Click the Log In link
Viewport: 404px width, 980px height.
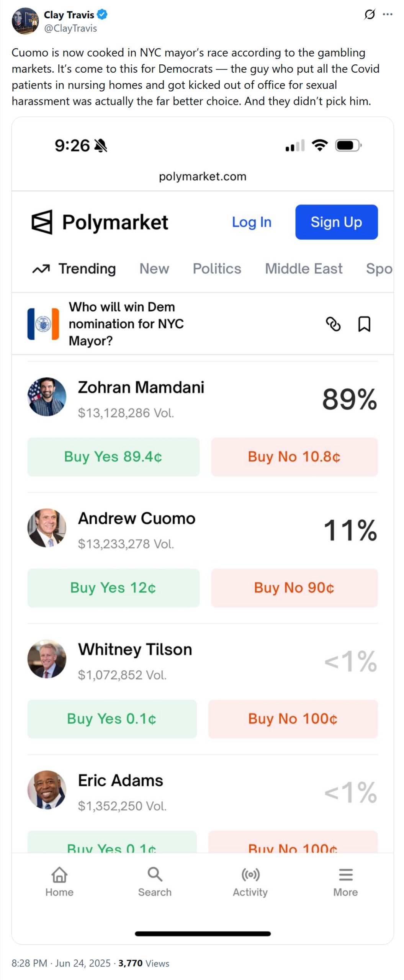251,222
